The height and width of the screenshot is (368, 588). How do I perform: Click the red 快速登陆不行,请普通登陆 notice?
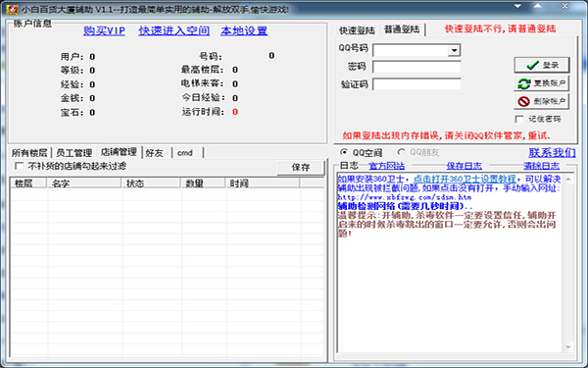coord(500,28)
